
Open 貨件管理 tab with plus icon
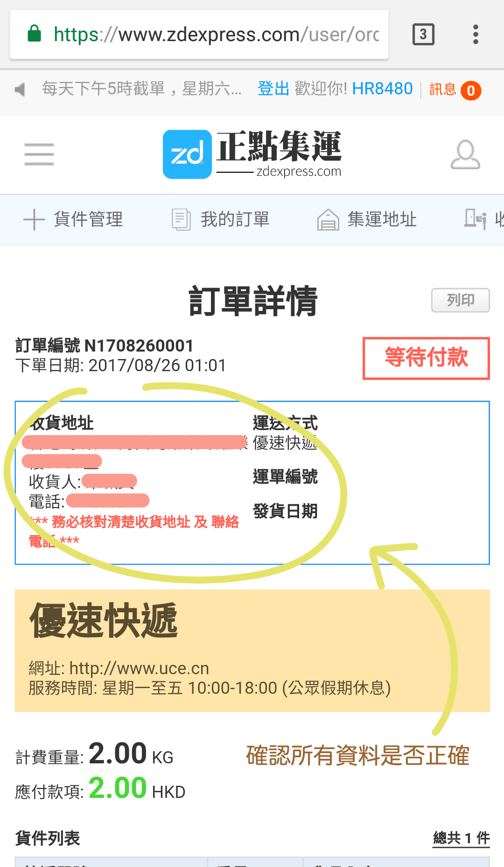[x=73, y=219]
